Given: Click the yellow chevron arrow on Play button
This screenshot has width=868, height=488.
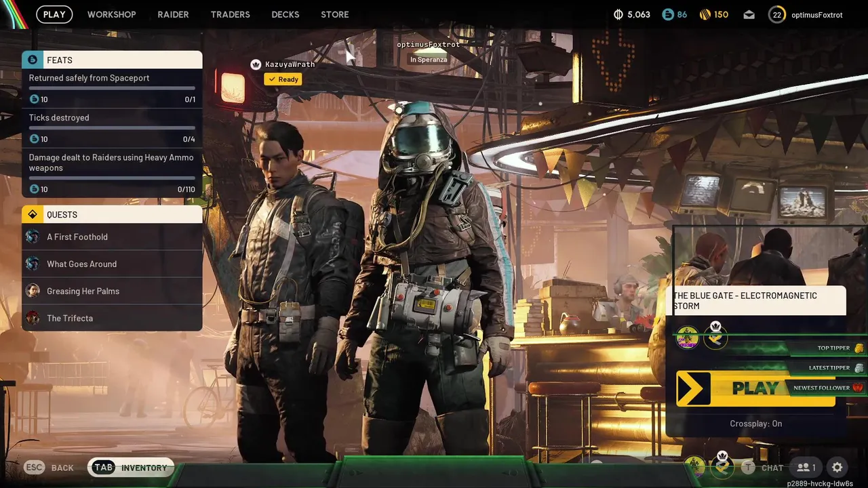Looking at the screenshot, I should [693, 388].
